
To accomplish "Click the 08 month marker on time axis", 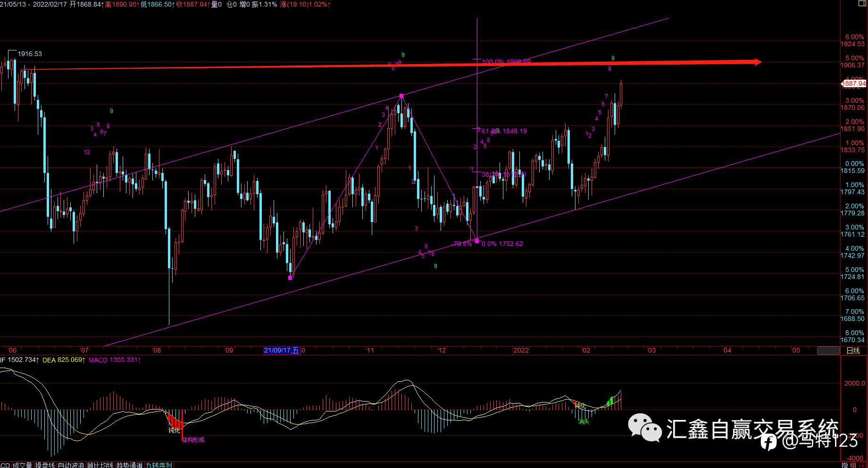I will tap(157, 350).
